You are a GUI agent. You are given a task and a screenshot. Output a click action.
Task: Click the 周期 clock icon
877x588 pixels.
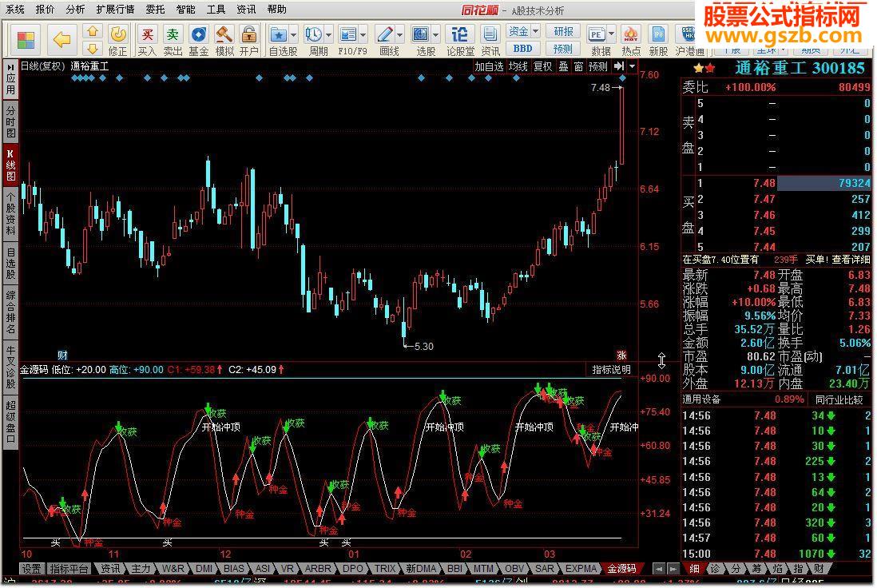coord(313,34)
